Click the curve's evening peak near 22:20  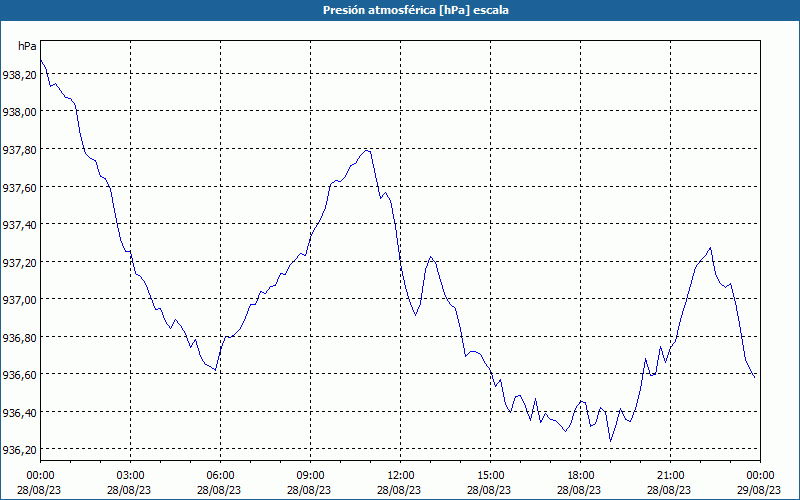[710, 248]
